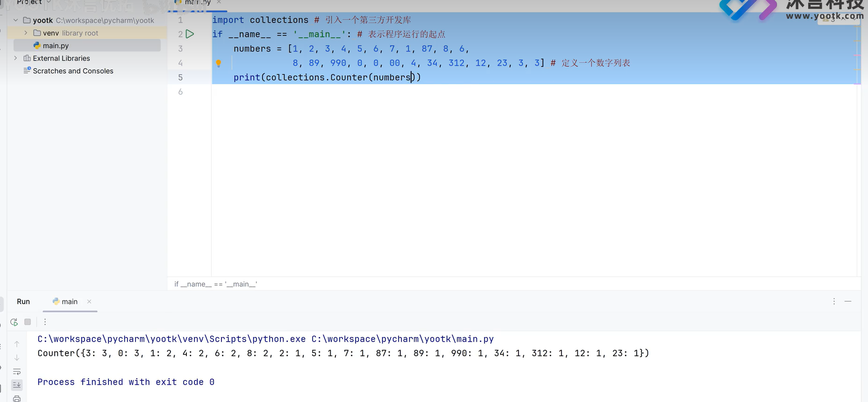Click line number 1 in the gutter
Image resolution: width=868 pixels, height=402 pixels.
click(180, 20)
